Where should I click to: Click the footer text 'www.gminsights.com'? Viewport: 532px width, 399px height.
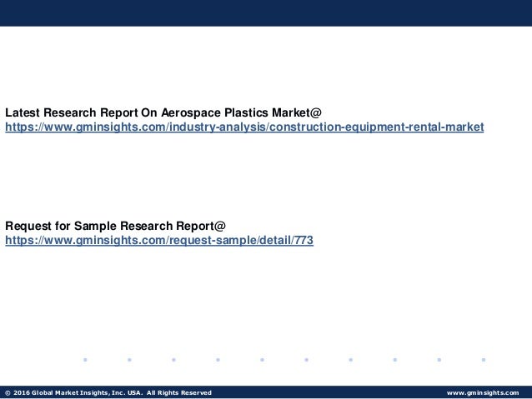[483, 393]
